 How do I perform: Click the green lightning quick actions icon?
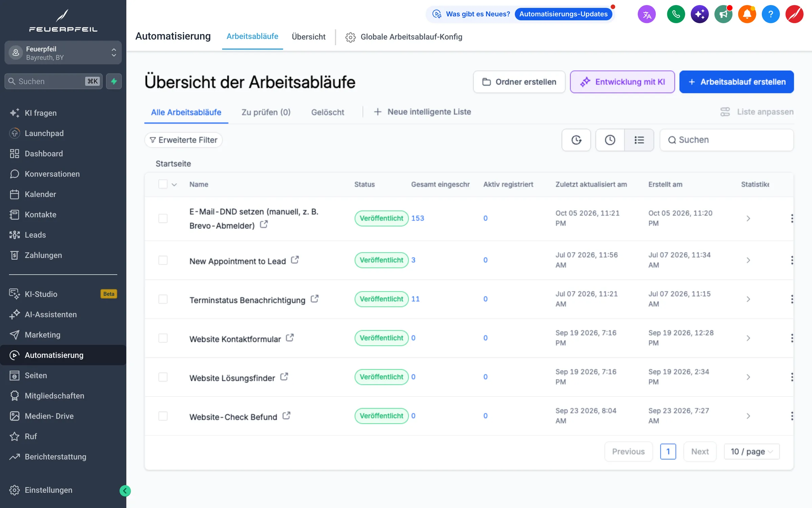tap(114, 81)
